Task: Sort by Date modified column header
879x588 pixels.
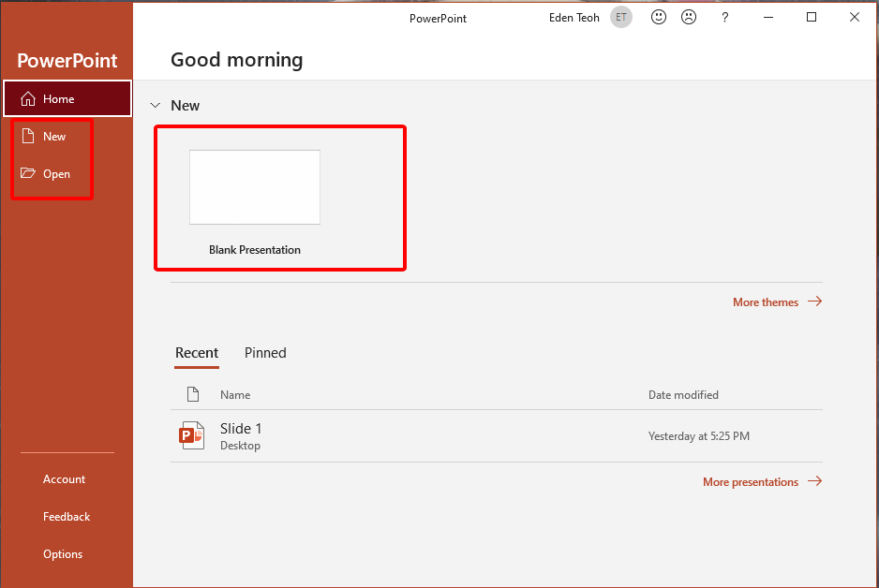Action: click(x=683, y=395)
